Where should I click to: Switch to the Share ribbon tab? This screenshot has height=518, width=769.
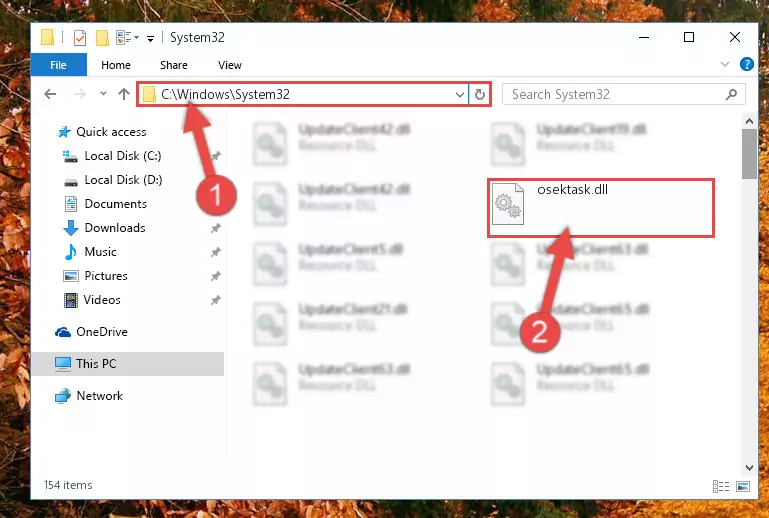pos(174,65)
